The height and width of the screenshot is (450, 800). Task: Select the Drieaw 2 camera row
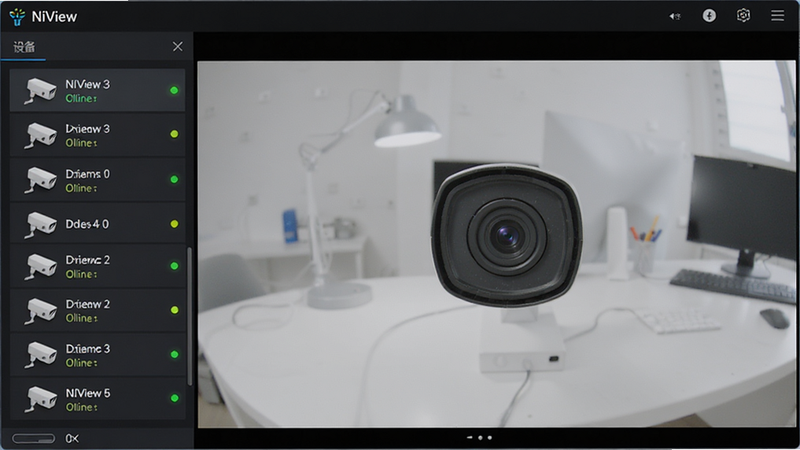[x=97, y=310]
